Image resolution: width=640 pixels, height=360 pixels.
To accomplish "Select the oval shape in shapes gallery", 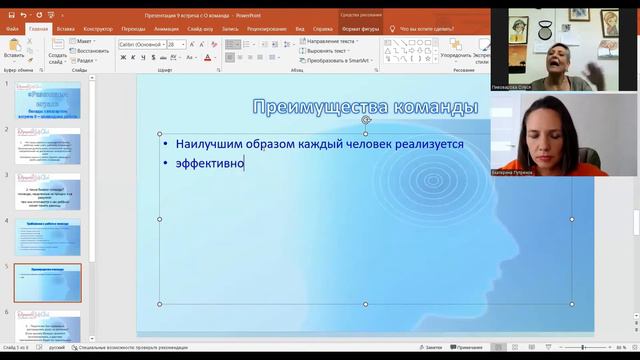I will pos(420,42).
